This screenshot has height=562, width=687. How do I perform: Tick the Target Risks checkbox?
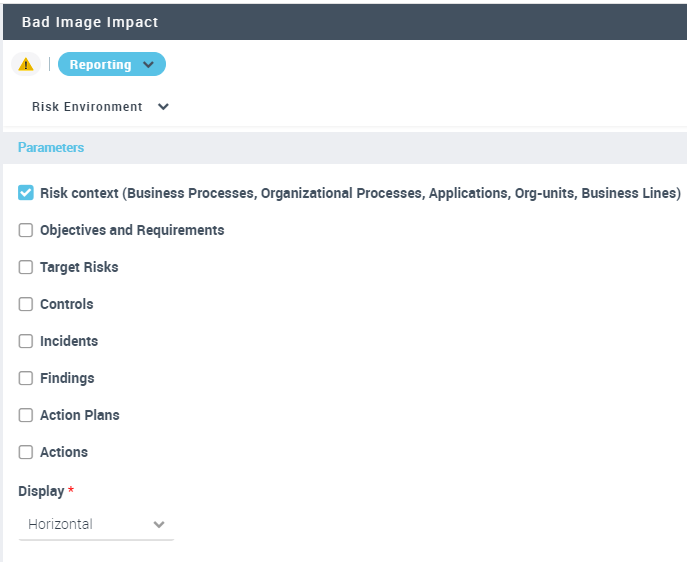coord(26,267)
